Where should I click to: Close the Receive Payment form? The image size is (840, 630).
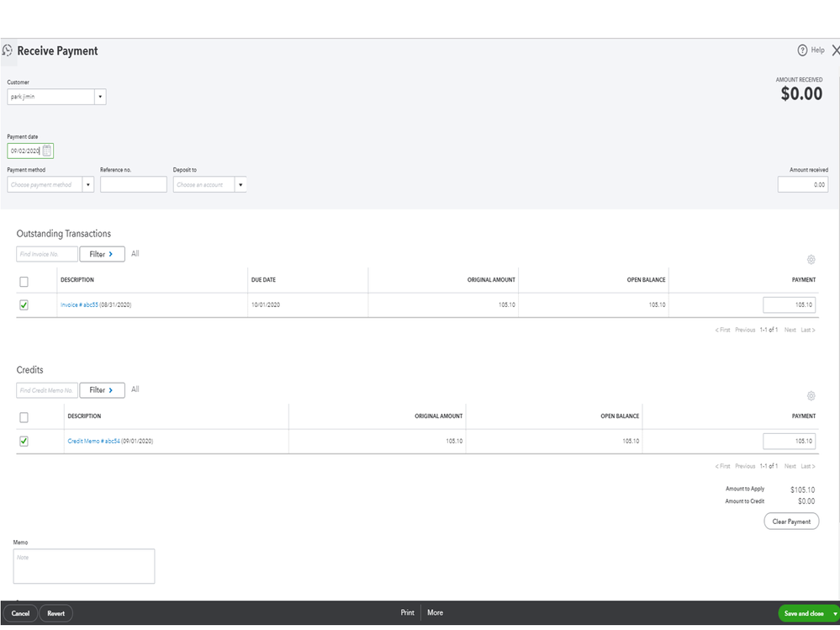click(835, 50)
